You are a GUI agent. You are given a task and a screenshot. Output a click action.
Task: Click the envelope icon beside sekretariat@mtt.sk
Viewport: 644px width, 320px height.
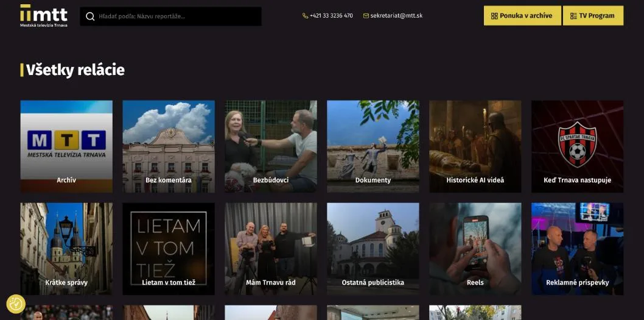tap(366, 16)
